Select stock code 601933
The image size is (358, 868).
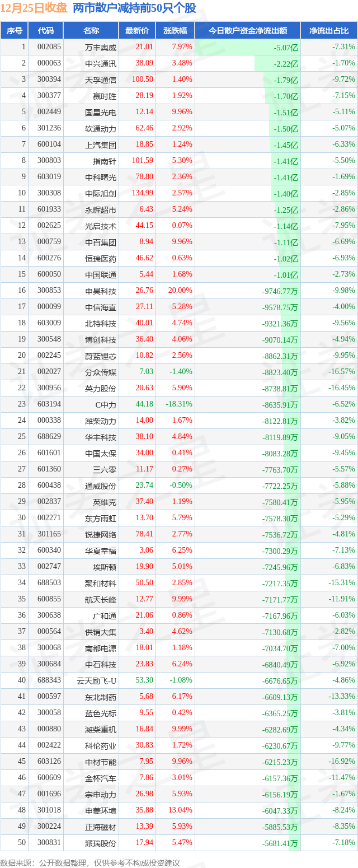[x=48, y=209]
